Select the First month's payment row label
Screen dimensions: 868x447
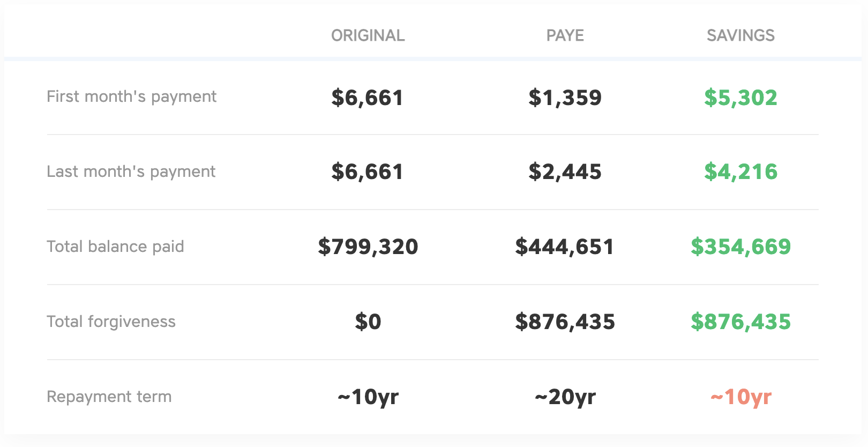tap(131, 96)
